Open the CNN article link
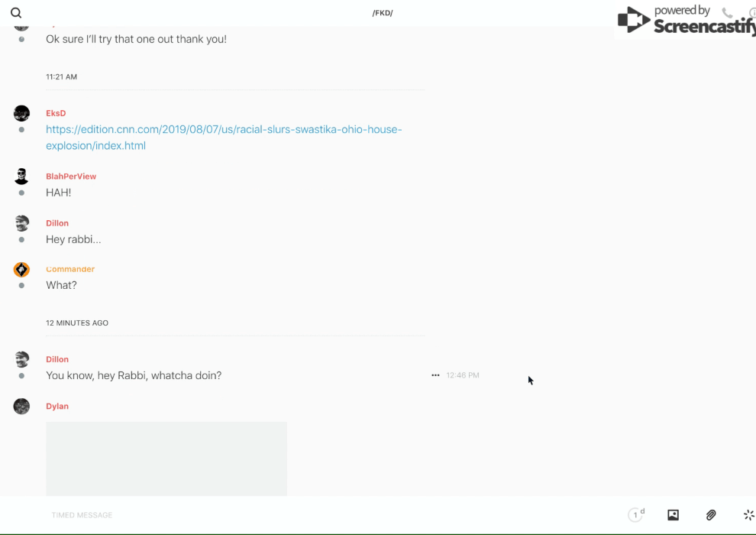Image resolution: width=756 pixels, height=535 pixels. [x=224, y=138]
